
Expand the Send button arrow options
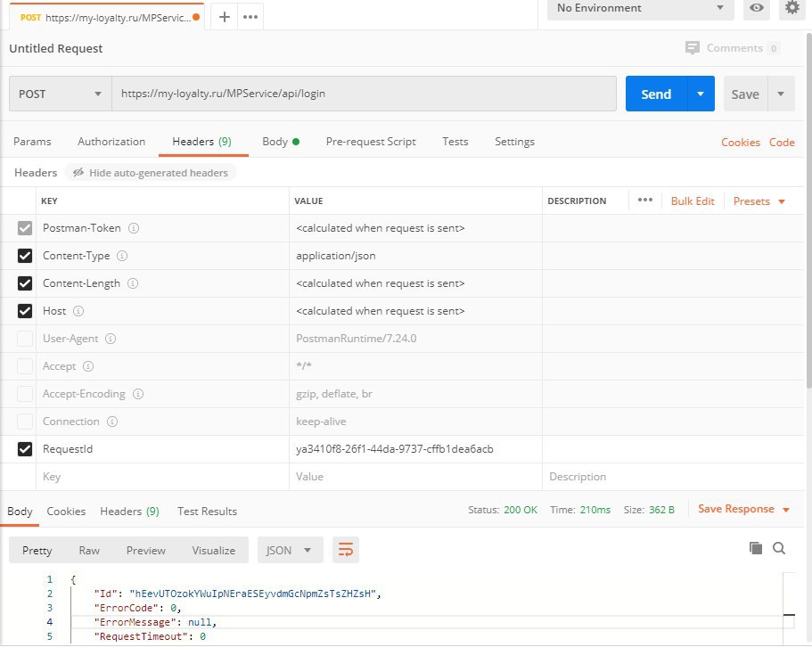pyautogui.click(x=701, y=94)
